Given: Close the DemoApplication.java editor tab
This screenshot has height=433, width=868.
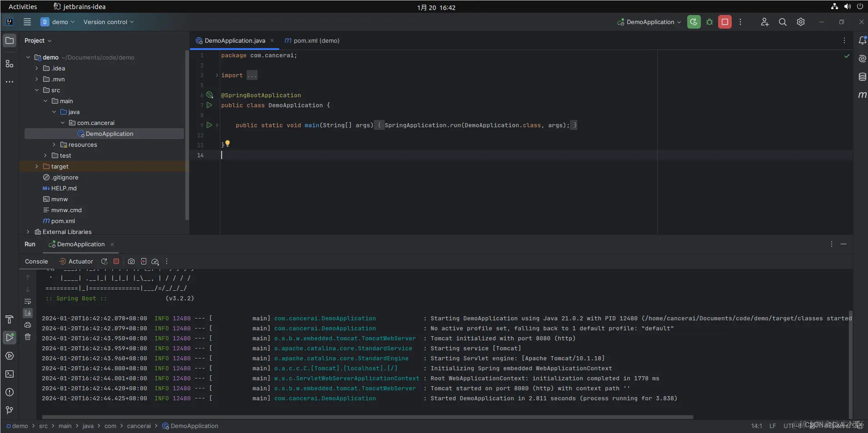Looking at the screenshot, I should coord(272,40).
